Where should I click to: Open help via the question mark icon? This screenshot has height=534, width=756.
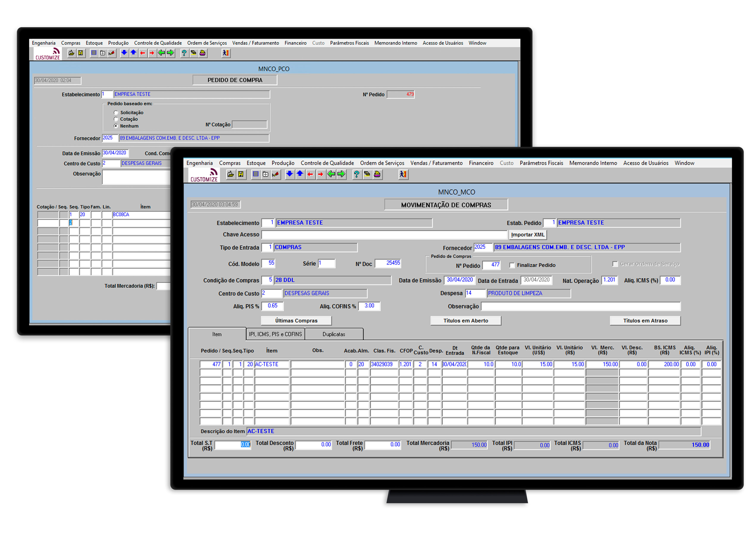pyautogui.click(x=357, y=174)
